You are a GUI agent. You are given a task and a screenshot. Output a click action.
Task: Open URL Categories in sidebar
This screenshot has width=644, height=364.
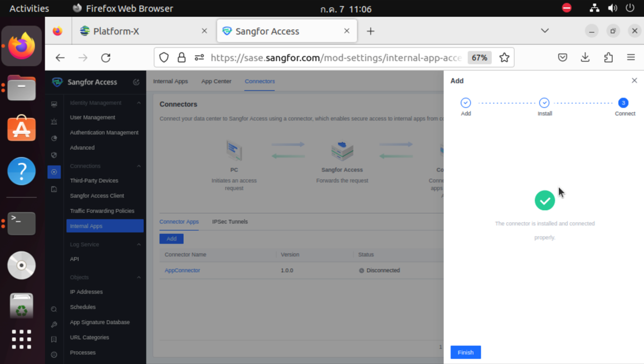(90, 337)
